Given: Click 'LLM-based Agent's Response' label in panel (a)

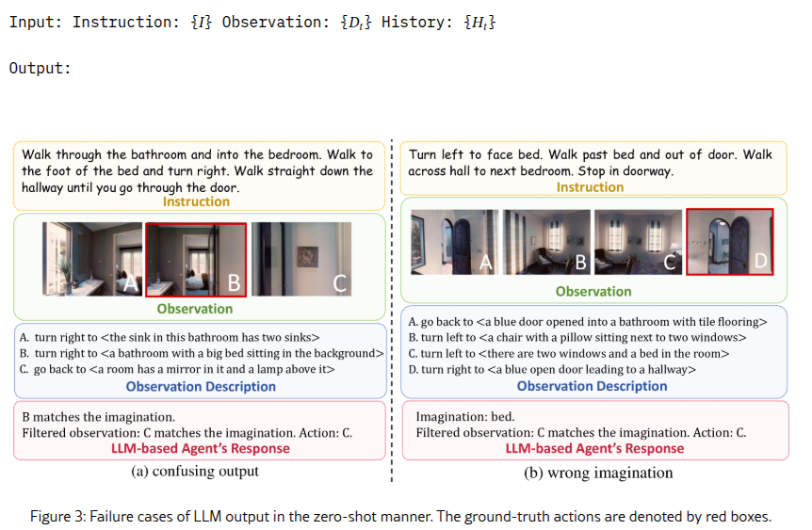Looking at the screenshot, I should coord(201,449).
